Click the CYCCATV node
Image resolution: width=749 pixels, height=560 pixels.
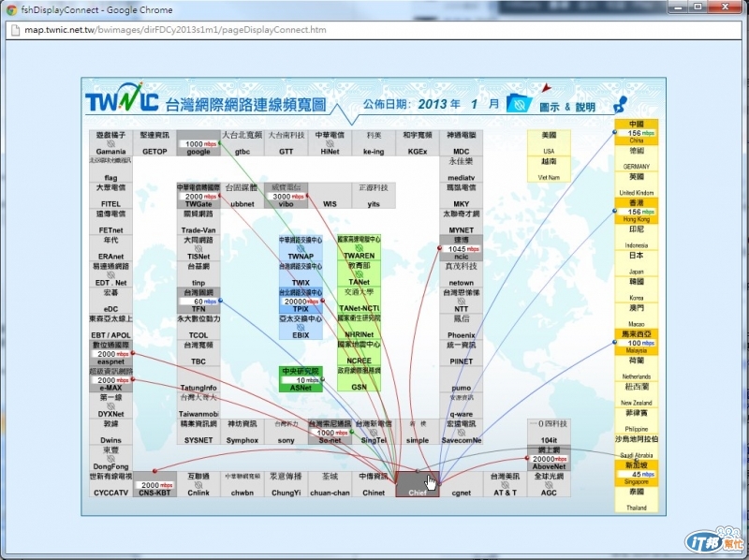click(x=110, y=484)
